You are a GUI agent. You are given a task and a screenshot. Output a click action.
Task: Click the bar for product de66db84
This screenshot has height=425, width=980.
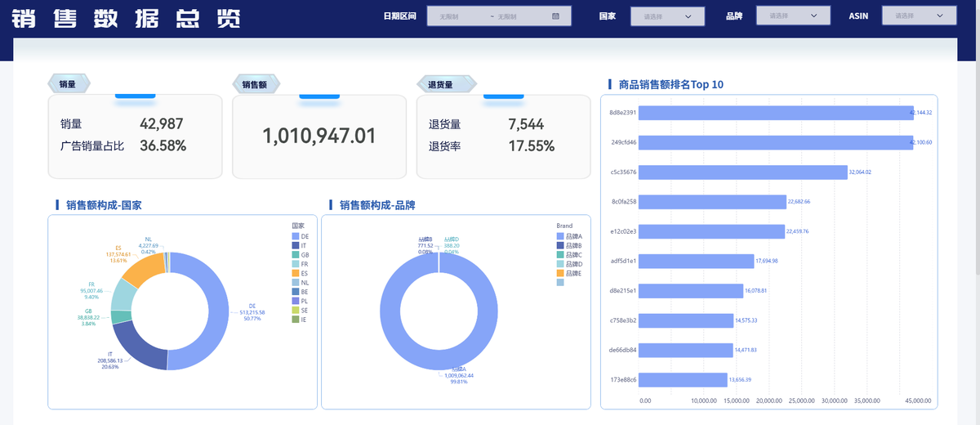point(686,350)
